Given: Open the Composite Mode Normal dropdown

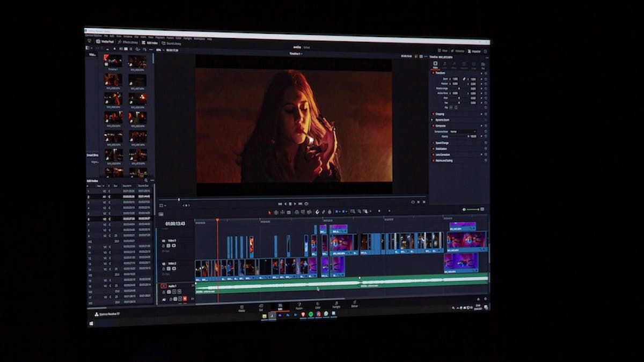Looking at the screenshot, I should 463,131.
